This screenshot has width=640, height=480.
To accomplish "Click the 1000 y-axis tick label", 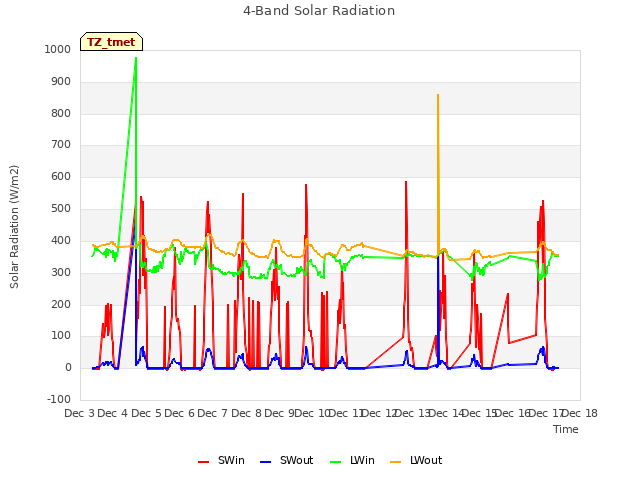I will (58, 49).
